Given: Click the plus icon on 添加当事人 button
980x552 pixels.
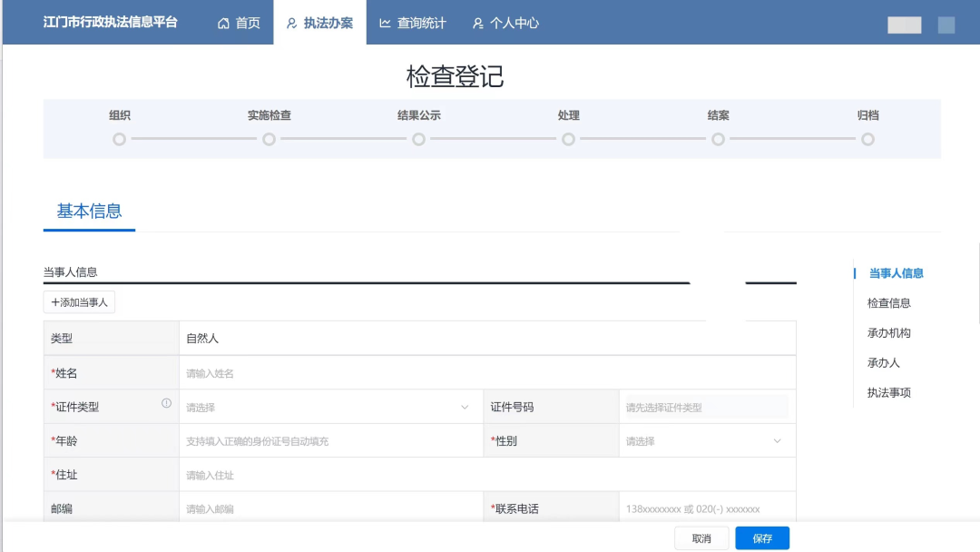Looking at the screenshot, I should pyautogui.click(x=57, y=302).
